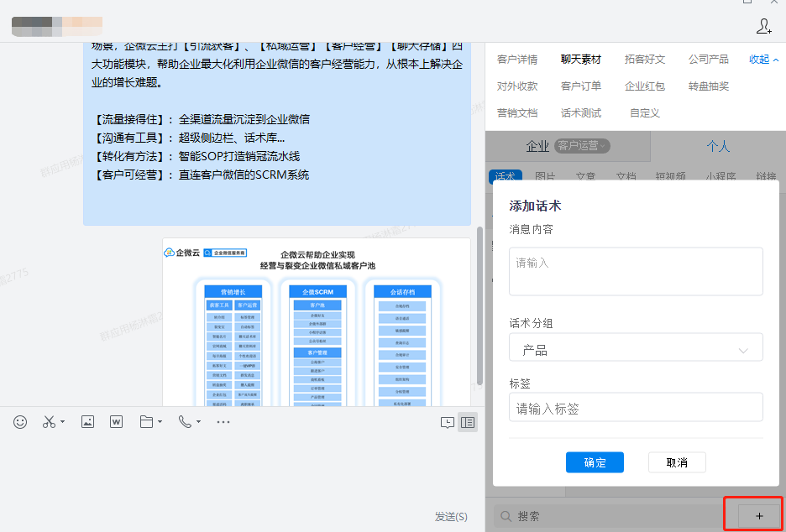The height and width of the screenshot is (532, 786).
Task: Click the image send icon
Action: tap(87, 422)
